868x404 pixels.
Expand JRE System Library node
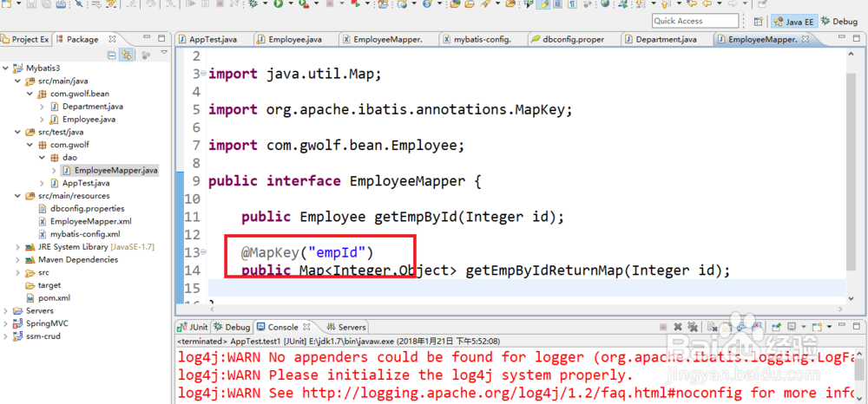click(17, 246)
